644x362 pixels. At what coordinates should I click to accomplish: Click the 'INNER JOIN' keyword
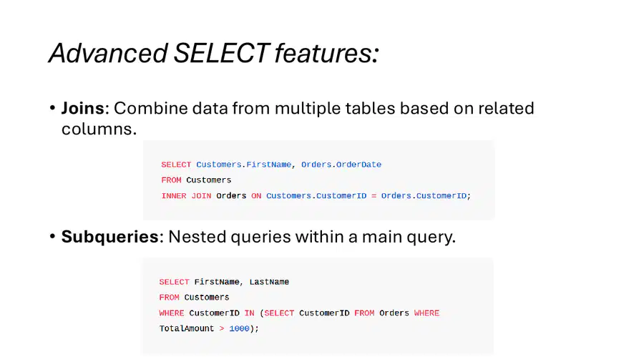[186, 196]
